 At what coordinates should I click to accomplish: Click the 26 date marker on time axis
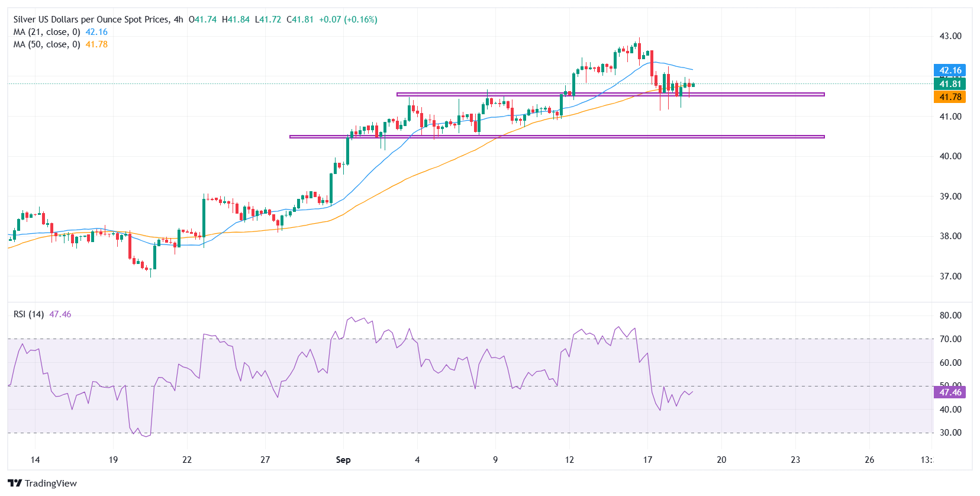tap(869, 460)
